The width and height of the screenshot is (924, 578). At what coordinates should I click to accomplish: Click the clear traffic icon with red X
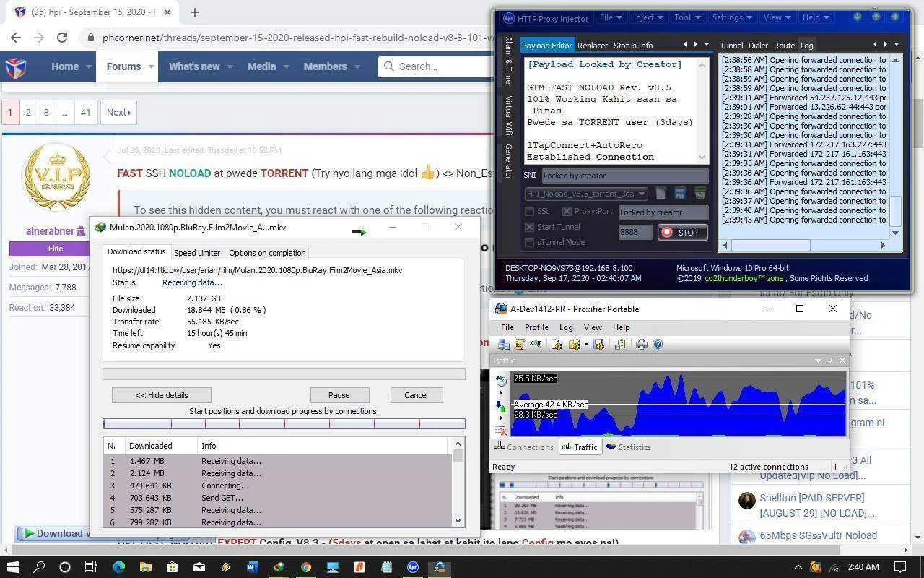pyautogui.click(x=501, y=430)
